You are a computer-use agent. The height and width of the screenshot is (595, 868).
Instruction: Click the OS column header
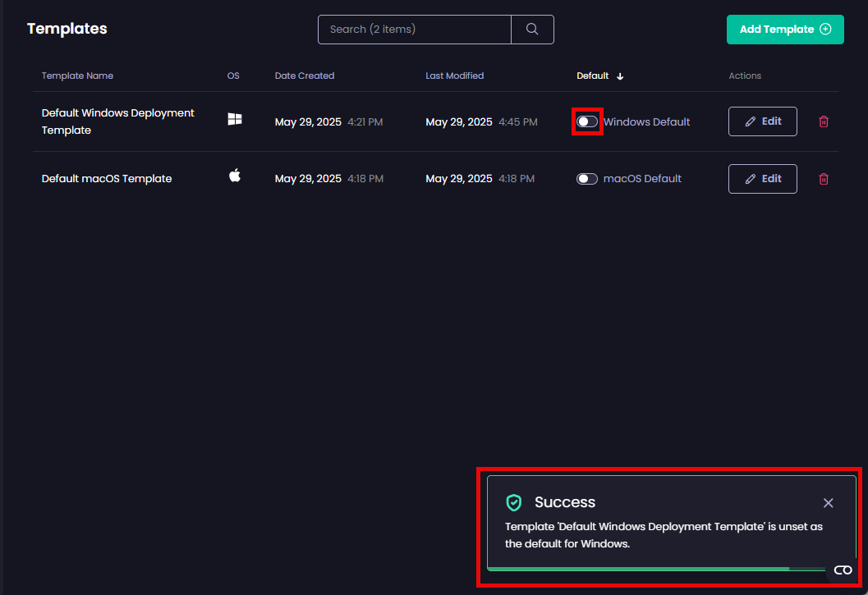[x=233, y=76]
